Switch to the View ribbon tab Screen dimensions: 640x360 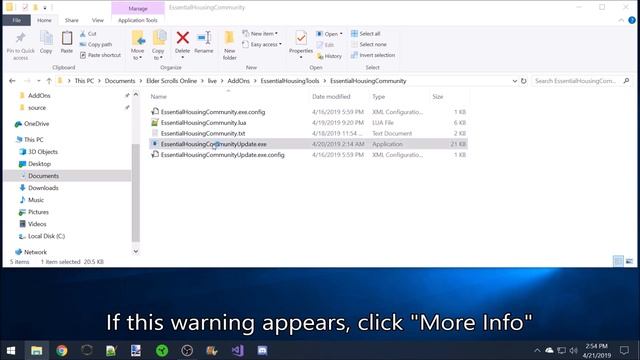(98, 20)
